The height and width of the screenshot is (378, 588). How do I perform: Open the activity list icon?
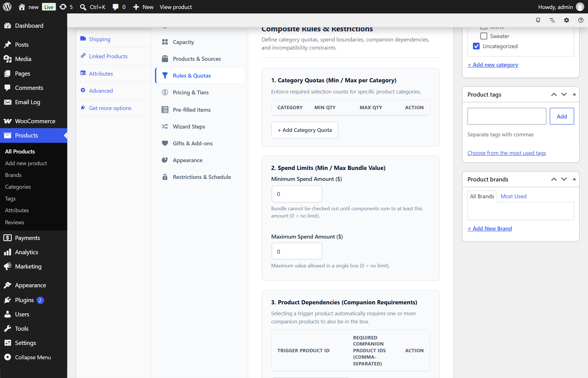coord(552,20)
